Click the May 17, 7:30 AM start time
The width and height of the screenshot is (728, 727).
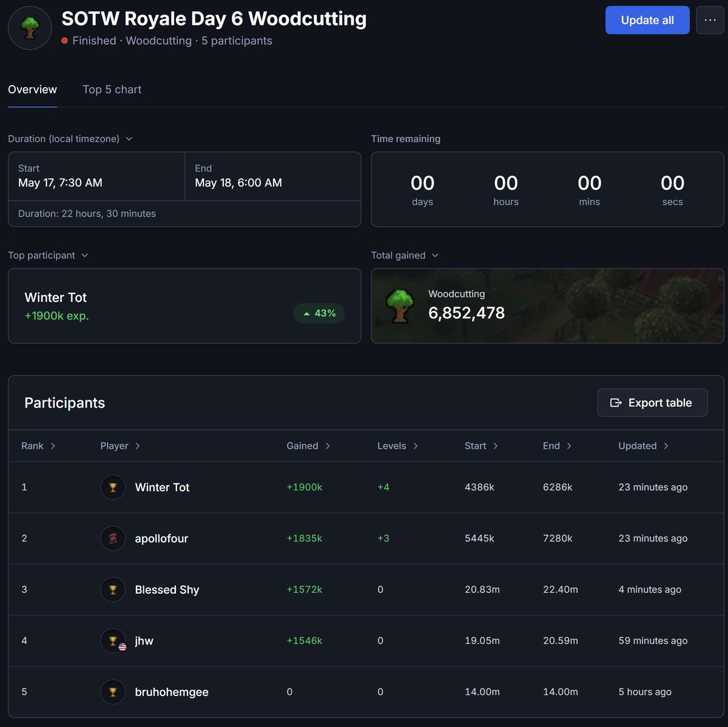(x=60, y=183)
